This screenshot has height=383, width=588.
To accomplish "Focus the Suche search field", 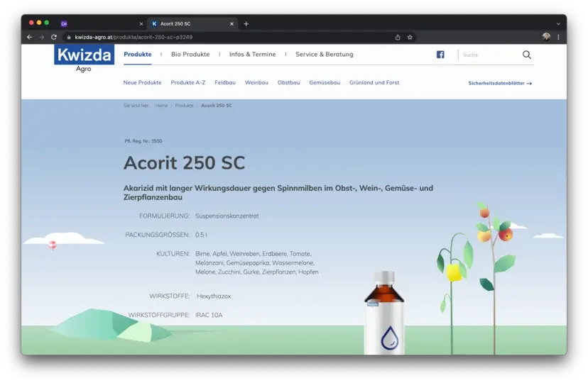I will [489, 55].
